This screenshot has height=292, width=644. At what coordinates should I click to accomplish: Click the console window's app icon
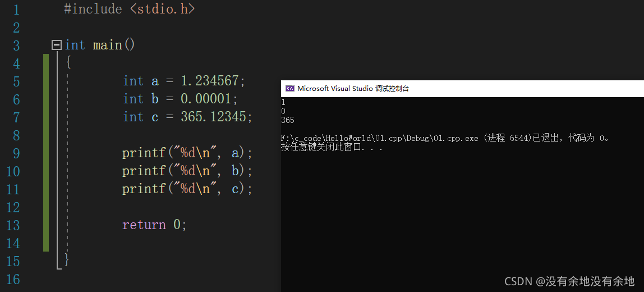coord(289,88)
